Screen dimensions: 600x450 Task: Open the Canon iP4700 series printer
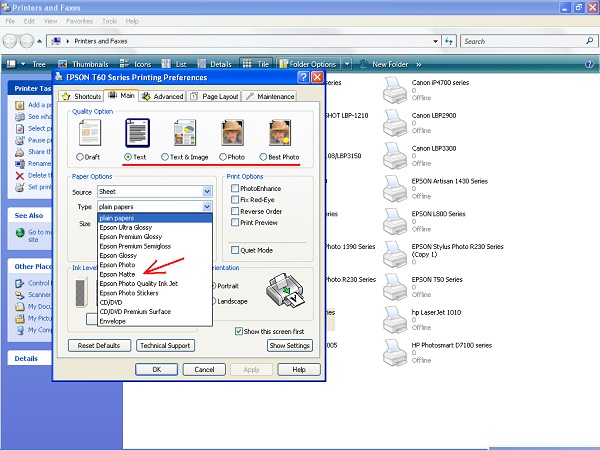tap(395, 90)
